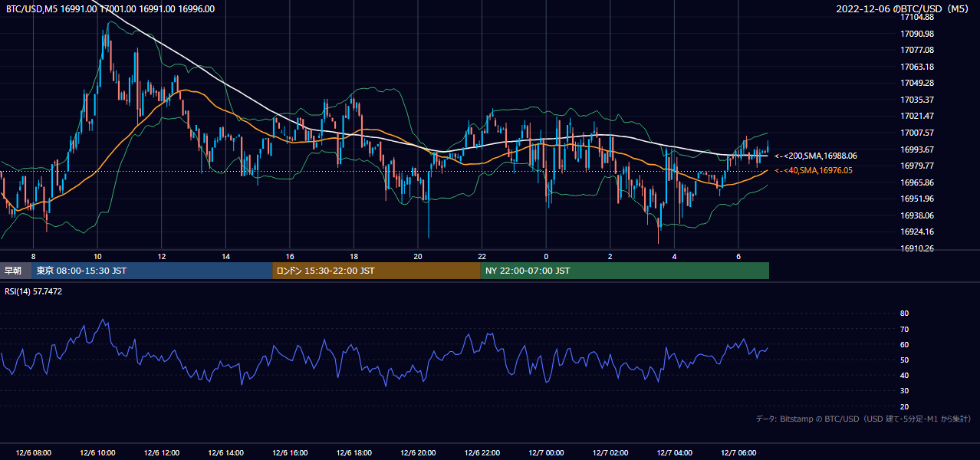Click price axis label 17090.98
Viewport: 980px width, 460px height.
click(916, 34)
